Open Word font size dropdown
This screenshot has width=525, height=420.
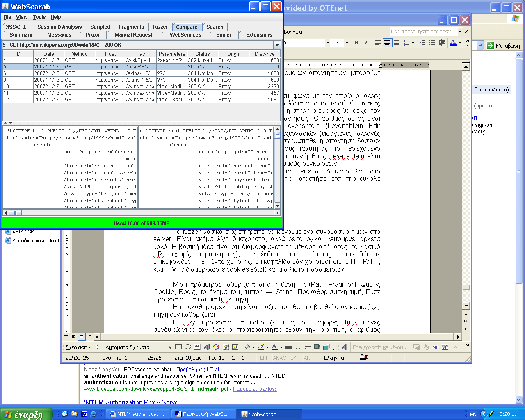pos(347,43)
